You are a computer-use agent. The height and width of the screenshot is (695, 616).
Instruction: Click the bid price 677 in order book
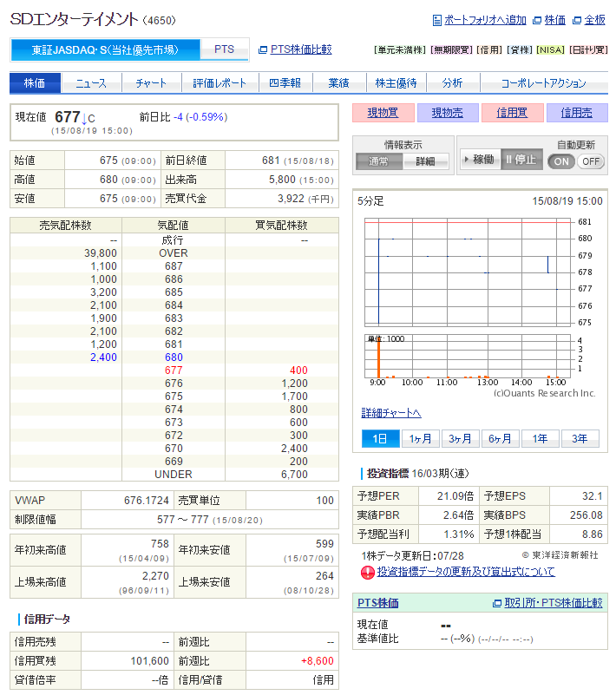[x=174, y=370]
